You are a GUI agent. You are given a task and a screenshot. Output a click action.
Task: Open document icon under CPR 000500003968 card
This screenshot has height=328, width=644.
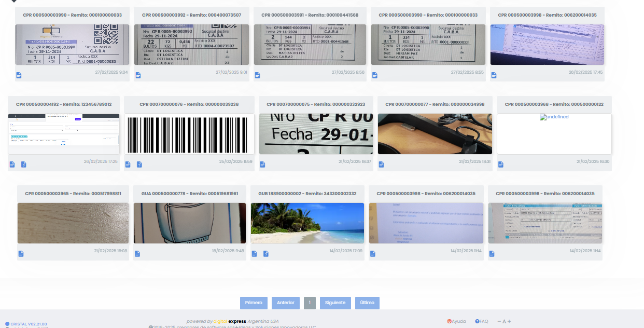[500, 165]
